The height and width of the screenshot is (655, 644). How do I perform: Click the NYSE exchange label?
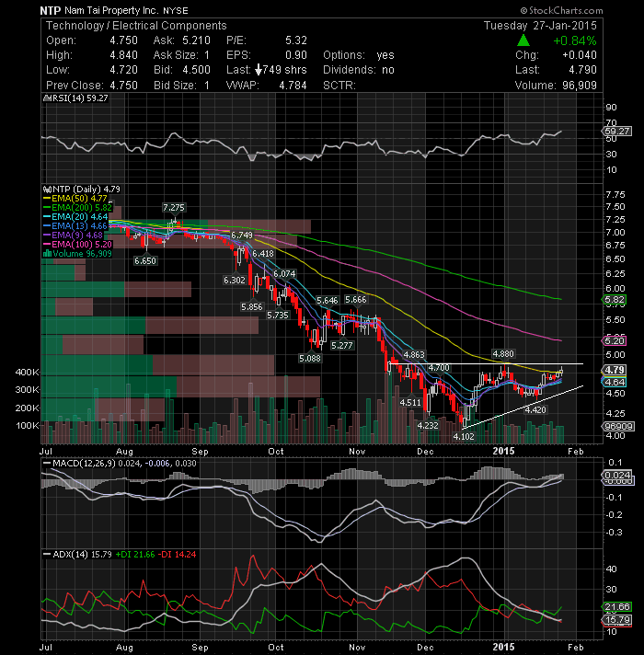coord(176,10)
